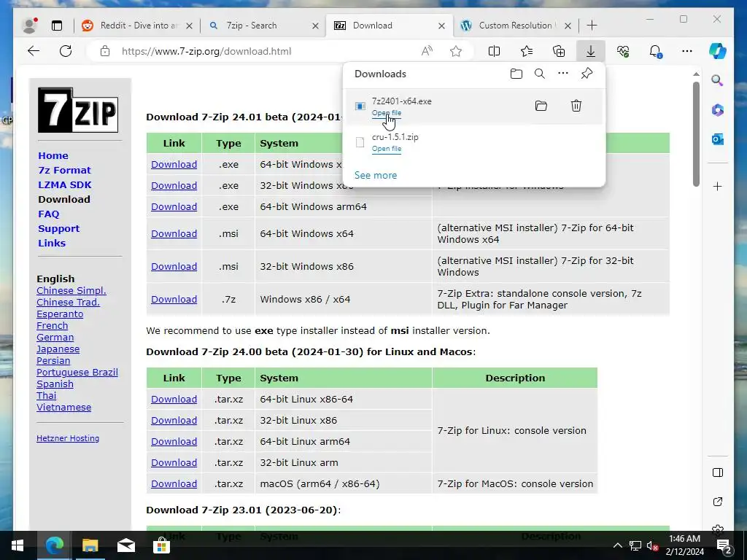
Task: Open tab actions menu icon
Action: click(57, 26)
